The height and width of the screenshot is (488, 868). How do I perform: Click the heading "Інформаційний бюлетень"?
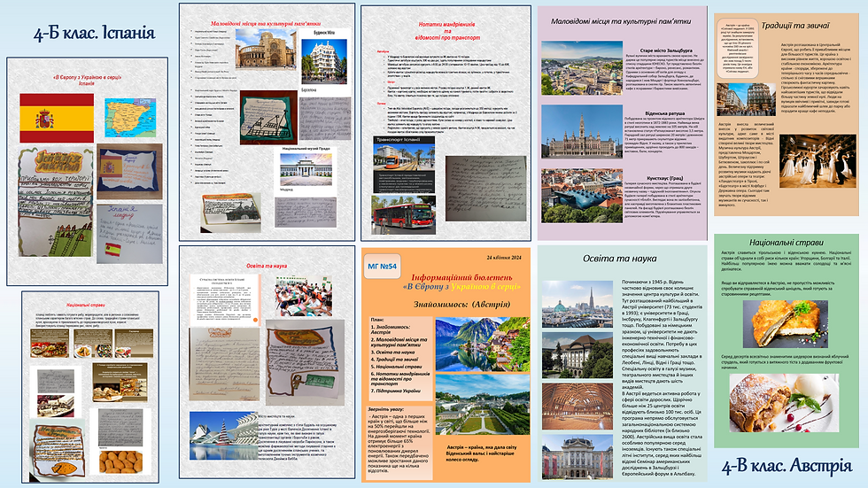coord(461,277)
